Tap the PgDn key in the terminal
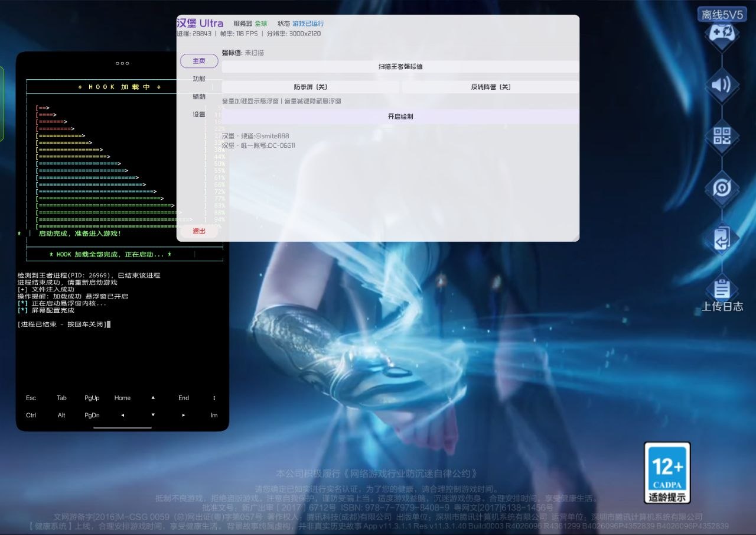The width and height of the screenshot is (756, 535). pyautogui.click(x=92, y=415)
